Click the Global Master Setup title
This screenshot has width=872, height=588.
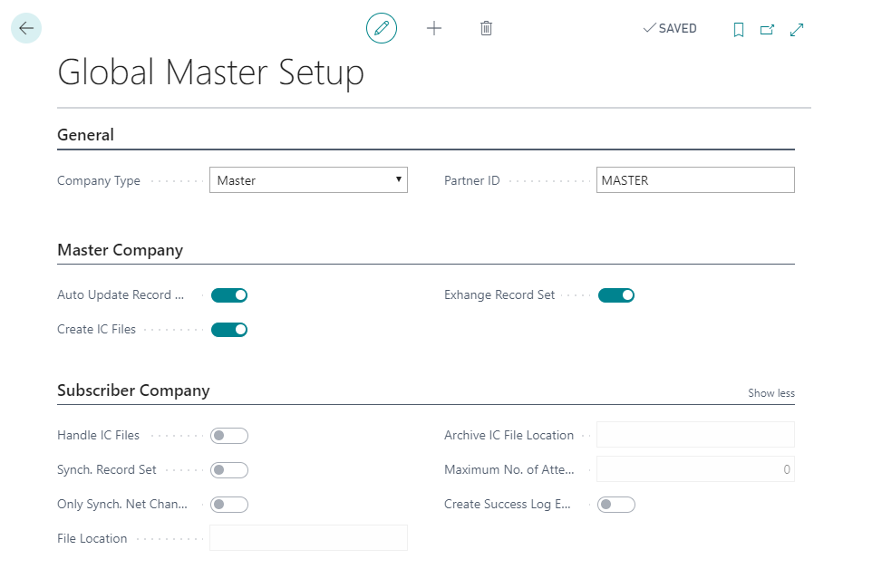coord(211,72)
